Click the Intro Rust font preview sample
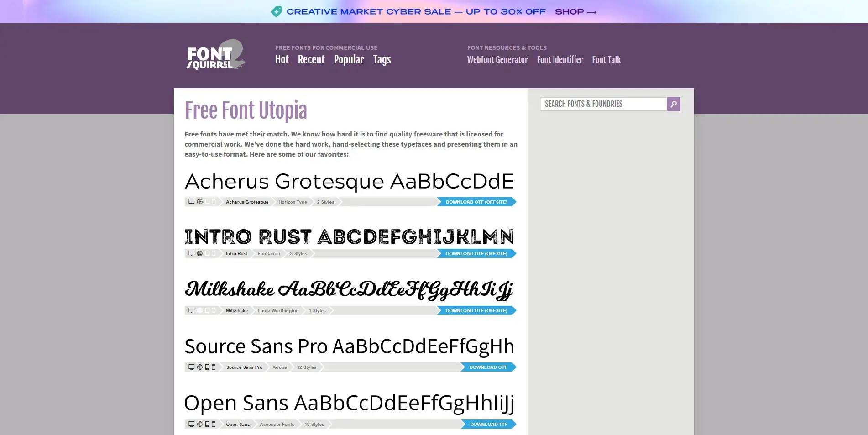 coord(350,237)
